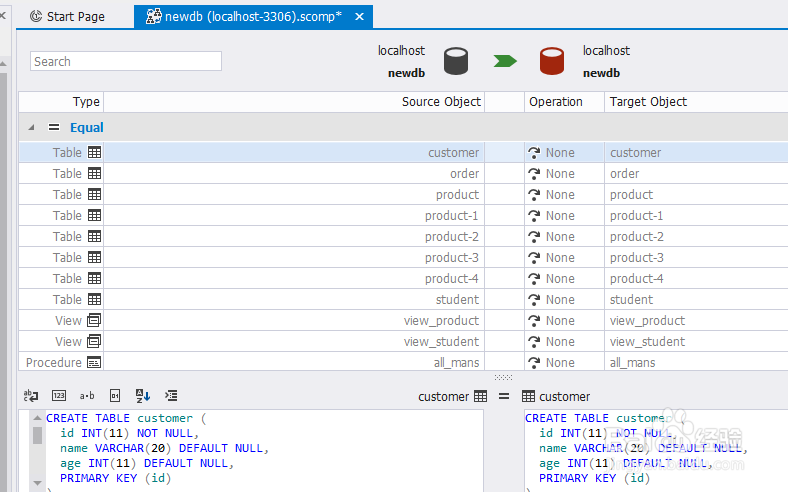Toggle the 'a·b' whitespace icon

[87, 396]
